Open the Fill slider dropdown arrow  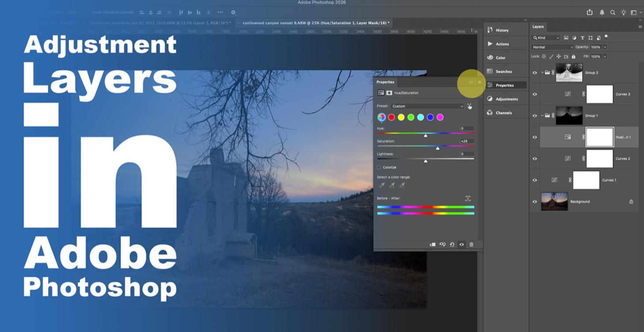tap(605, 57)
